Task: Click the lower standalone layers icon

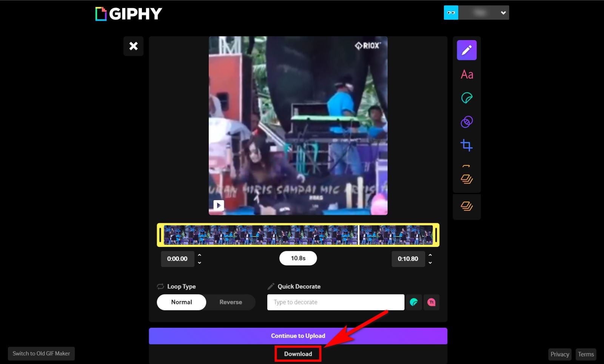Action: coord(467,206)
